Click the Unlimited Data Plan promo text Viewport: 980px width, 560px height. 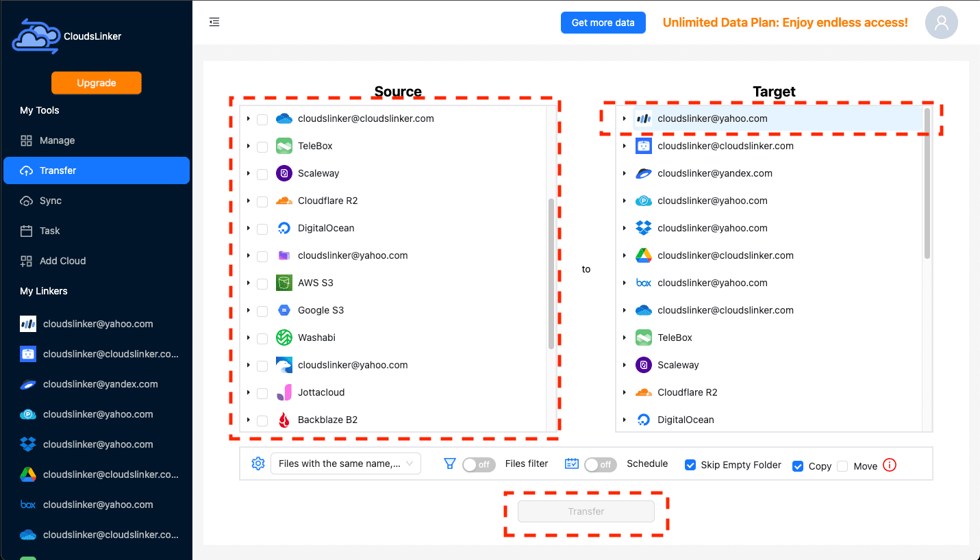click(785, 23)
